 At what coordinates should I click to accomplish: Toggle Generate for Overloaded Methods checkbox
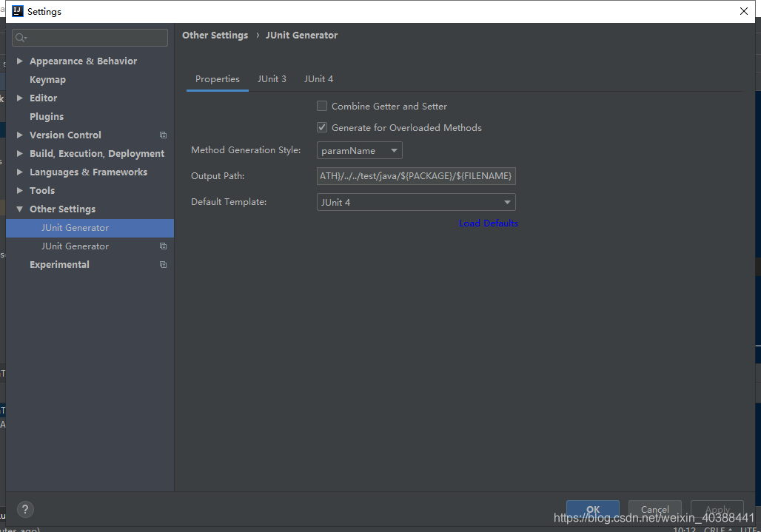coord(322,127)
